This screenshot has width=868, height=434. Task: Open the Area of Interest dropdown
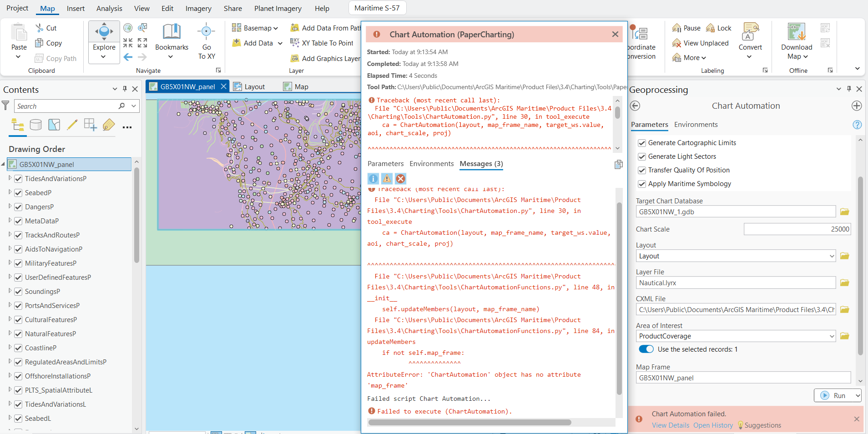tap(832, 336)
